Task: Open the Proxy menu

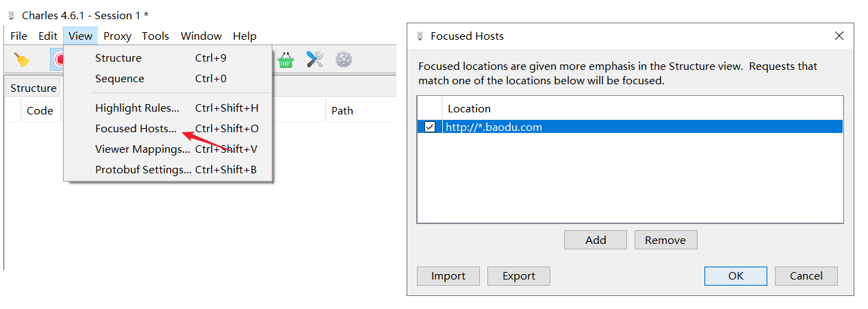Action: (117, 36)
